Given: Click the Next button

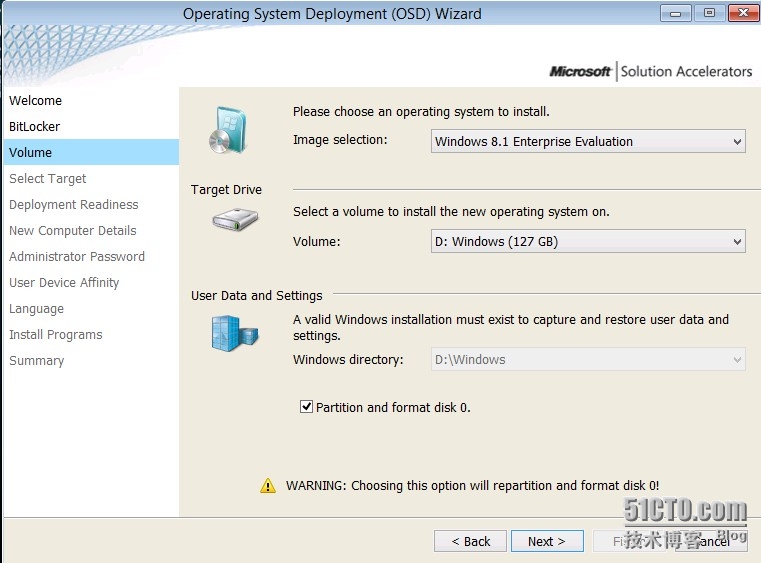Looking at the screenshot, I should point(547,541).
